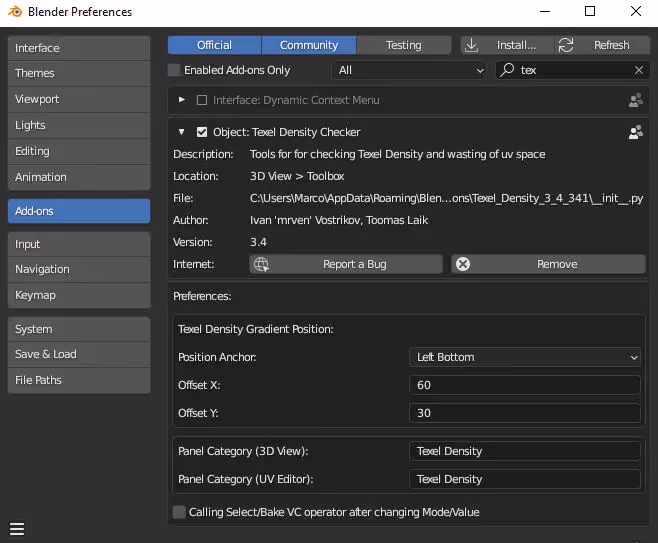Open the hamburger preferences menu

(x=17, y=529)
